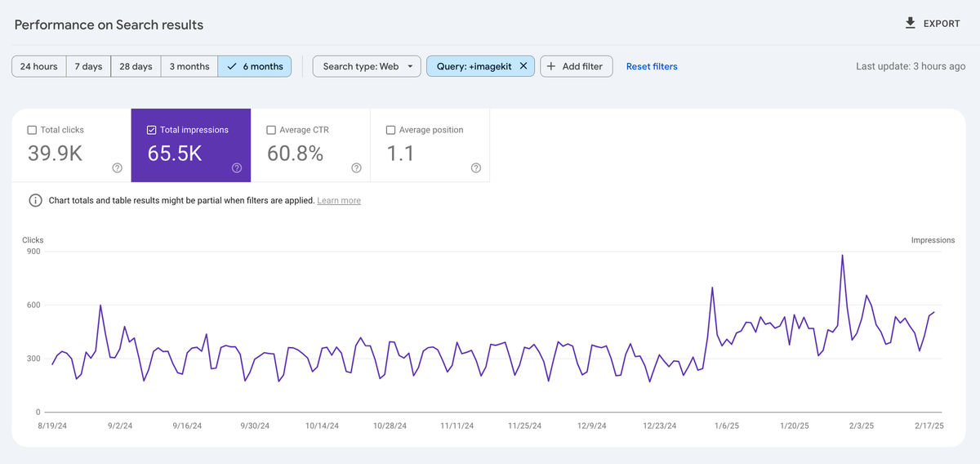Uncheck the Total impressions checkbox

151,130
